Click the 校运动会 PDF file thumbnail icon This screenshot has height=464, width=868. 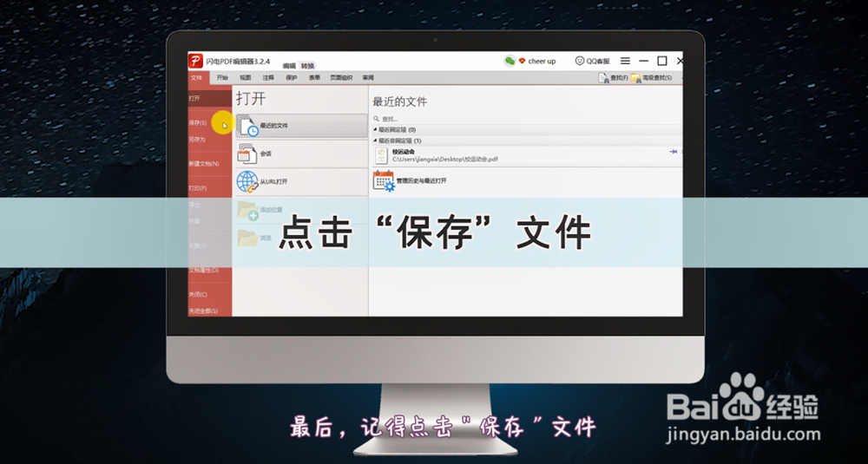pos(381,155)
